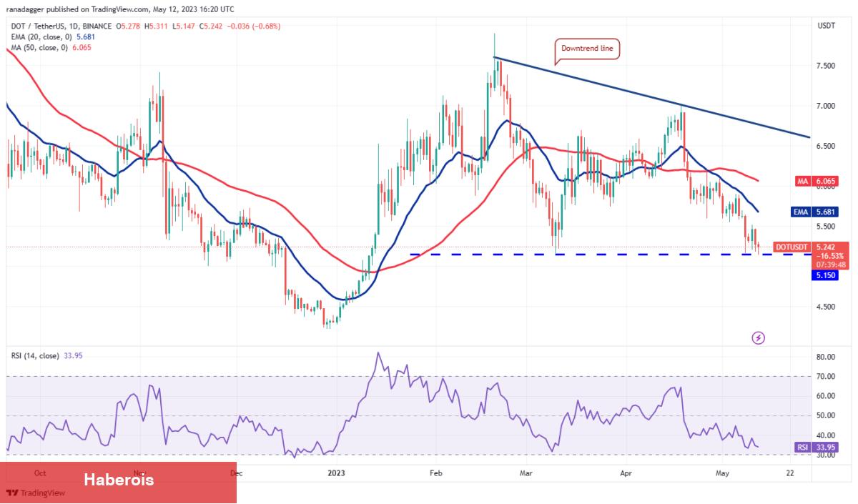The image size is (858, 504).
Task: Click the 4.500 price axis label
Action: click(x=826, y=307)
